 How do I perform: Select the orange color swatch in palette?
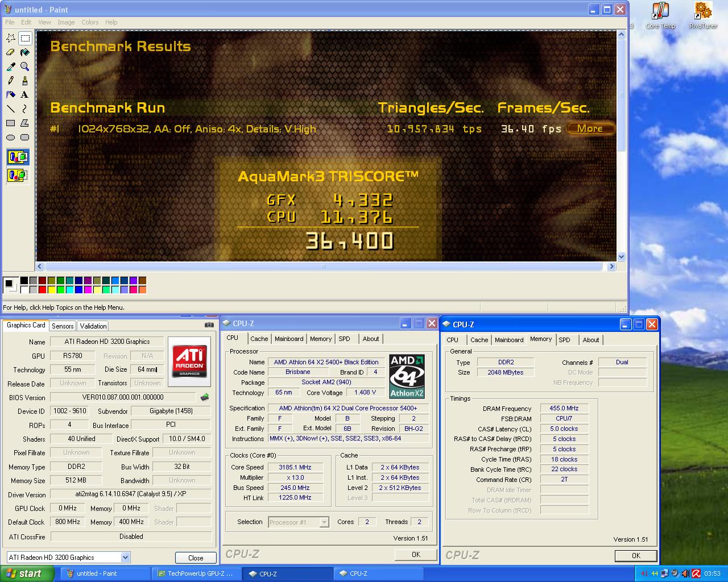point(142,290)
